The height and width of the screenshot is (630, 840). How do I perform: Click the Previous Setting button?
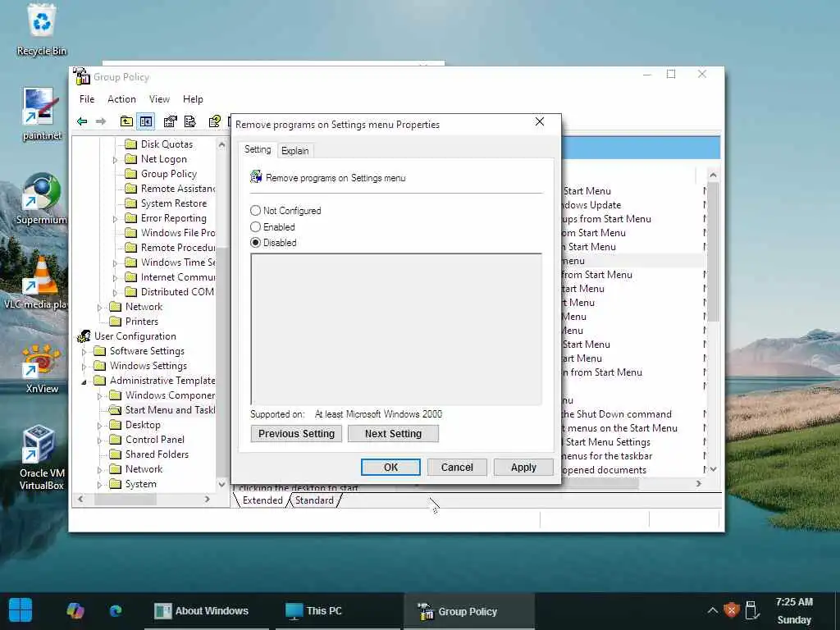tap(296, 433)
